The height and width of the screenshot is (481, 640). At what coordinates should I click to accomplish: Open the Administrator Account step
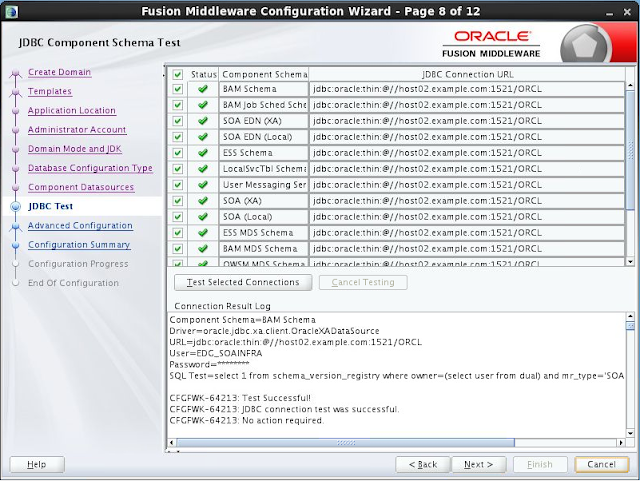pyautogui.click(x=77, y=130)
